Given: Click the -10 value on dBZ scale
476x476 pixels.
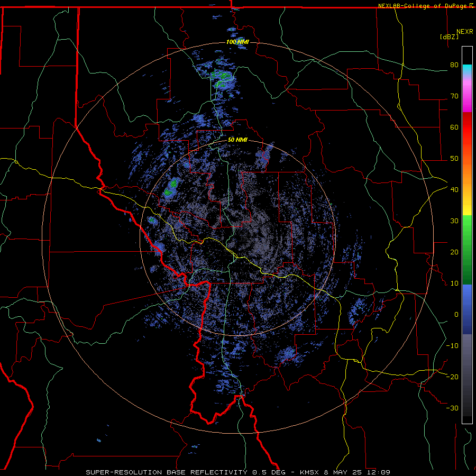Looking at the screenshot, I should pyautogui.click(x=452, y=346).
